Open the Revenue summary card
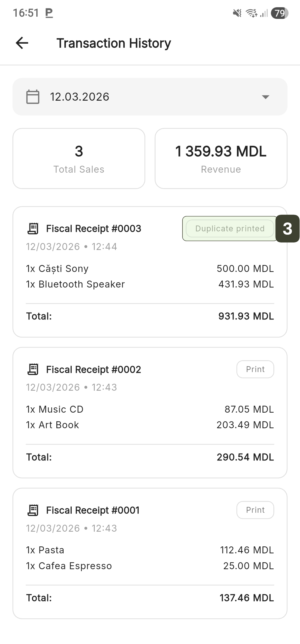300x644 pixels. point(221,158)
